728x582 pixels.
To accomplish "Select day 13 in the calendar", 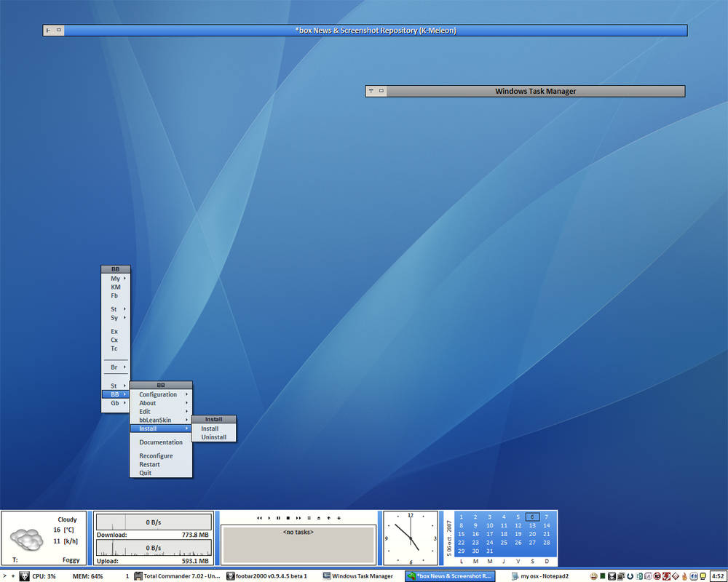I will [532, 525].
